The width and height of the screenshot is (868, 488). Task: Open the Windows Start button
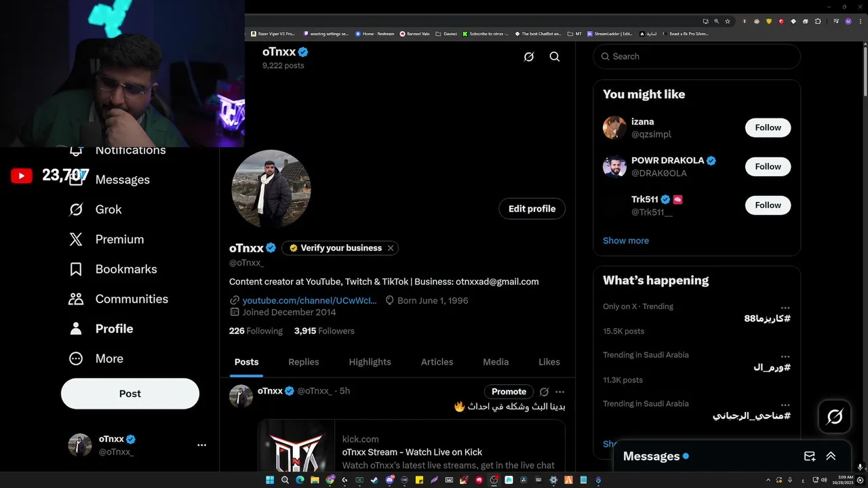(270, 480)
